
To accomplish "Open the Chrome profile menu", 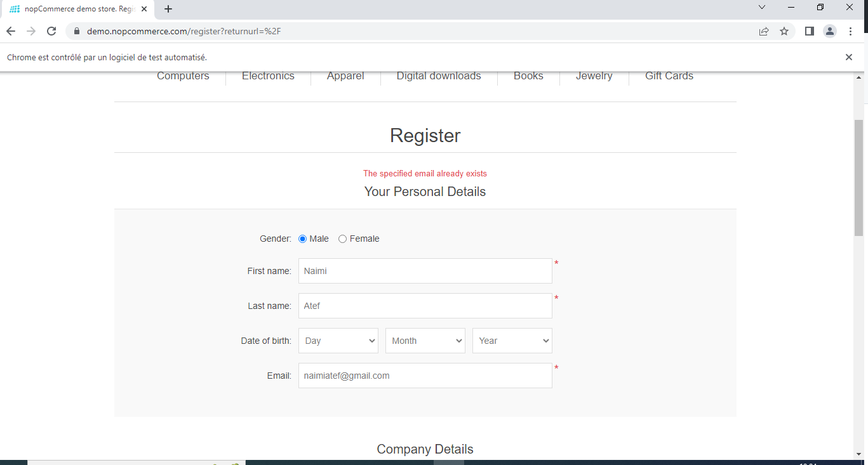I will point(830,30).
